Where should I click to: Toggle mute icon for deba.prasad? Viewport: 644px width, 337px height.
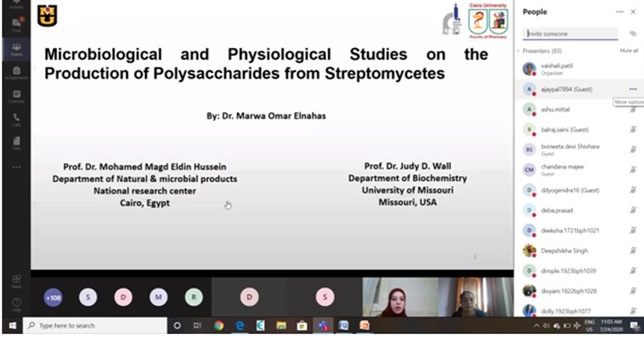(x=633, y=210)
